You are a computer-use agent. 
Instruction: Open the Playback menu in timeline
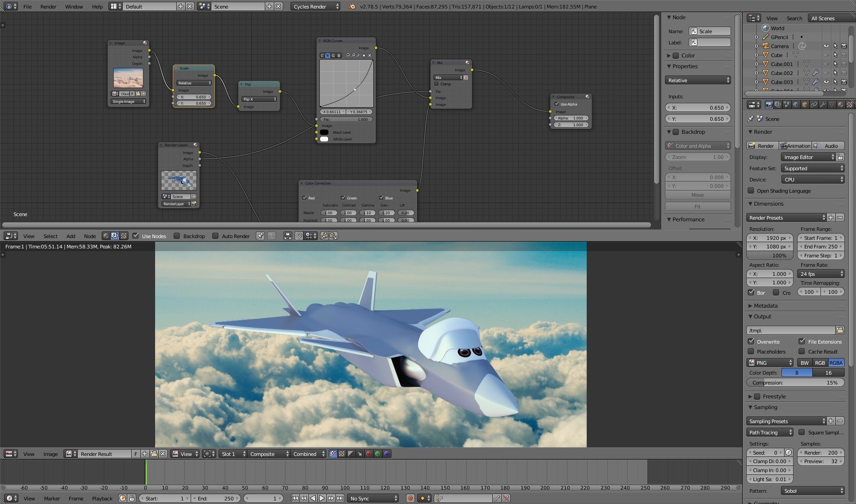coord(102,498)
